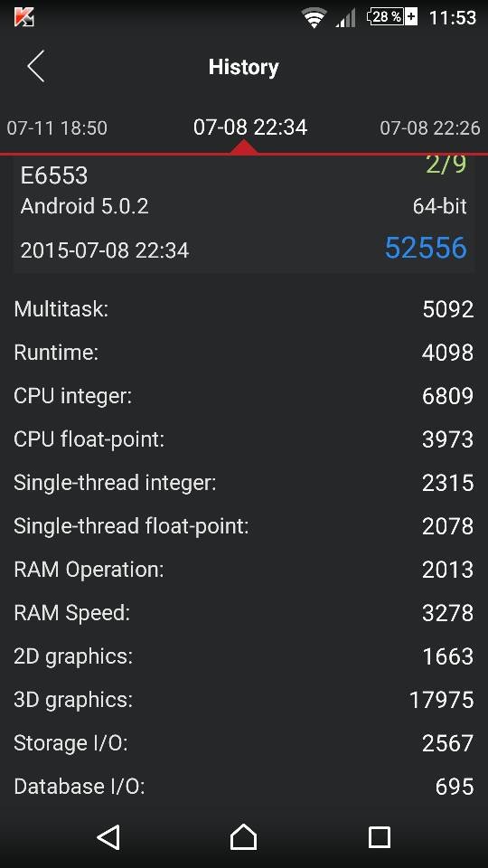Tap the red timeline marker triangle
This screenshot has width=488, height=868.
click(x=244, y=146)
